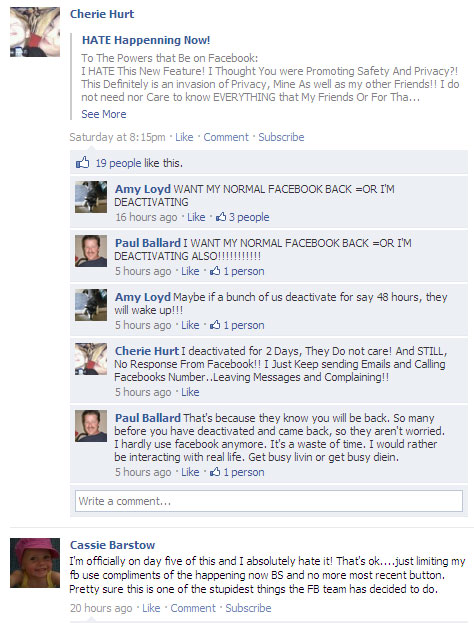Viewport: 474px width, 623px height.
Task: Click Comment under Cherie Hurt's post
Action: point(226,137)
